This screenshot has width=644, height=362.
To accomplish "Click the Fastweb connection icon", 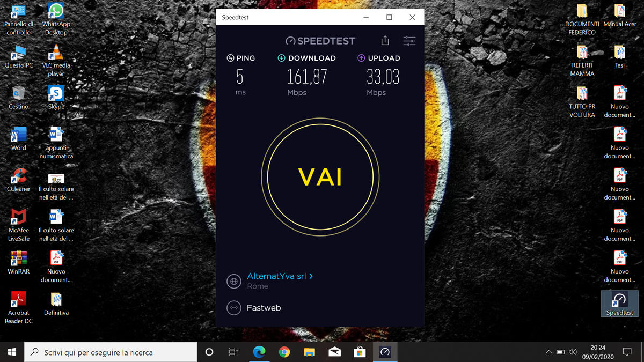I will 233,307.
